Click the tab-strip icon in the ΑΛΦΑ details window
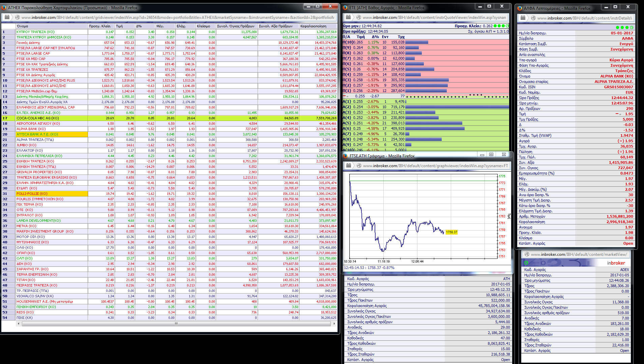This screenshot has width=644, height=364. coord(523,18)
